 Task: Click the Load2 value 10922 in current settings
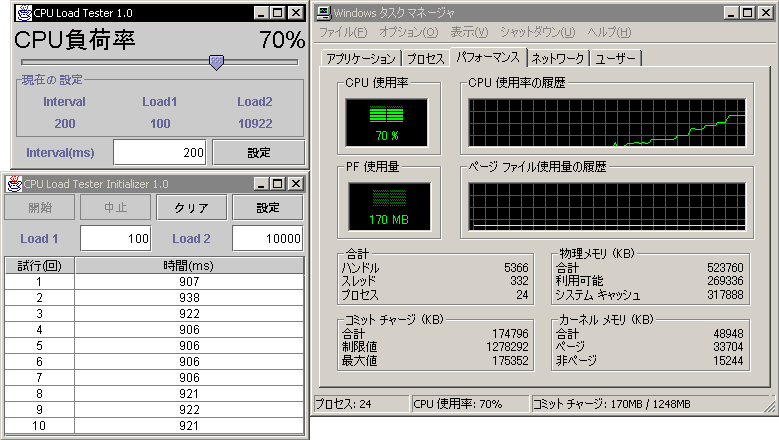click(255, 124)
